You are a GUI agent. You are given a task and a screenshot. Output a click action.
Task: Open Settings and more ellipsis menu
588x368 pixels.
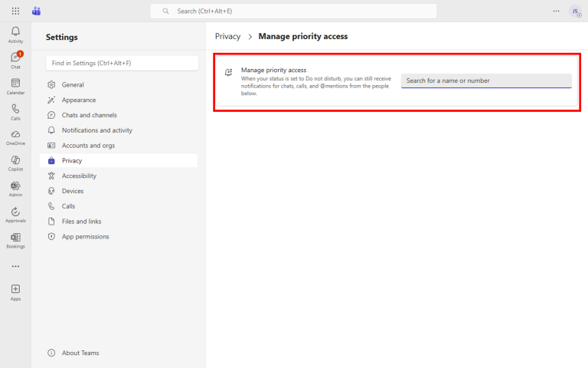click(x=556, y=11)
